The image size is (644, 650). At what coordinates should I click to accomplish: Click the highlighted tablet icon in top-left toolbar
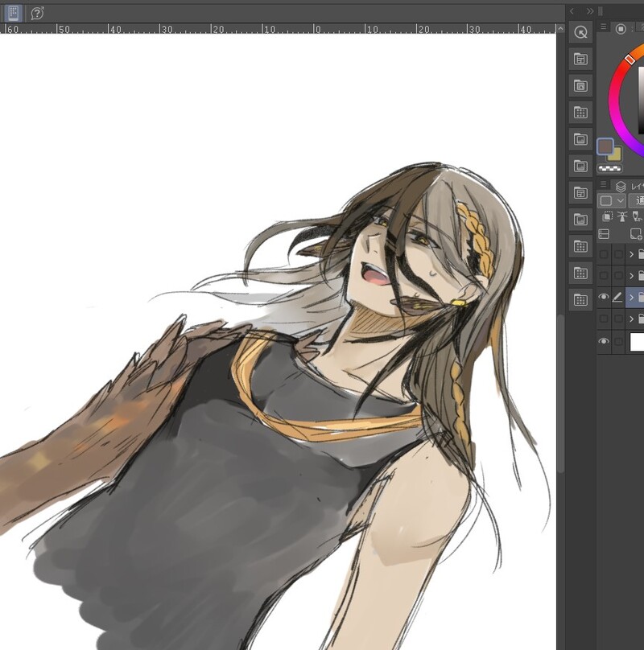(x=13, y=13)
